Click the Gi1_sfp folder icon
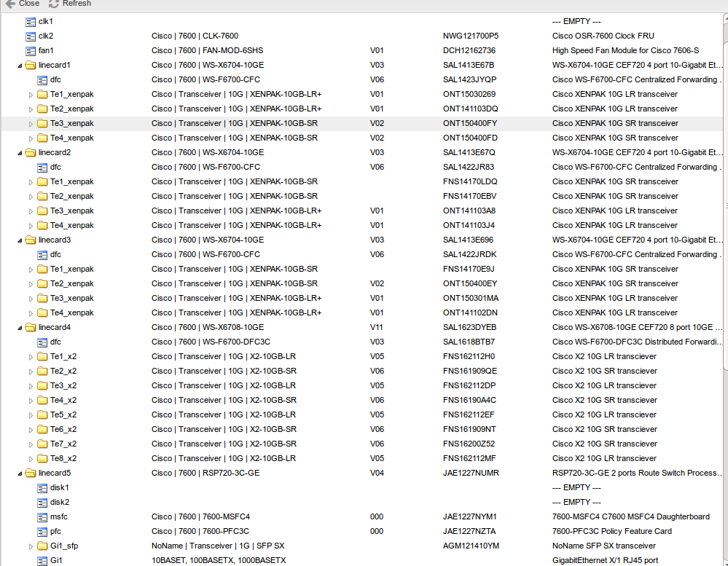The height and width of the screenshot is (566, 728). tap(42, 546)
